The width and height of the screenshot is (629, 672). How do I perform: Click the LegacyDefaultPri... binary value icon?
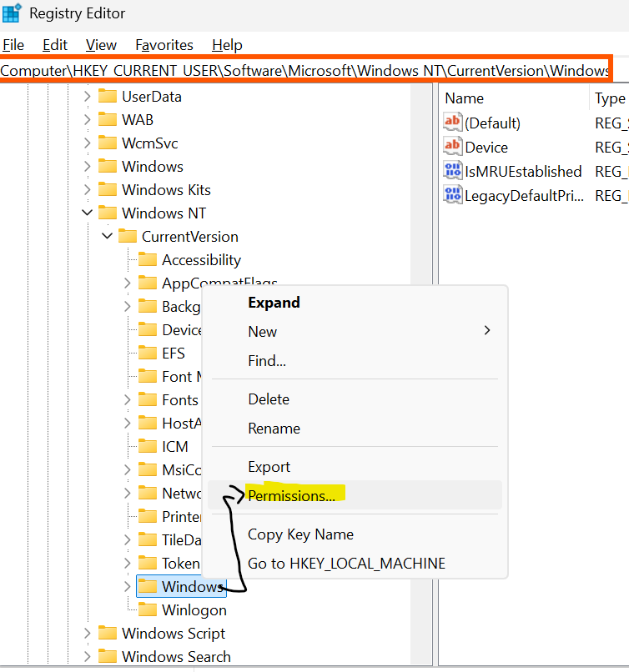pyautogui.click(x=453, y=195)
